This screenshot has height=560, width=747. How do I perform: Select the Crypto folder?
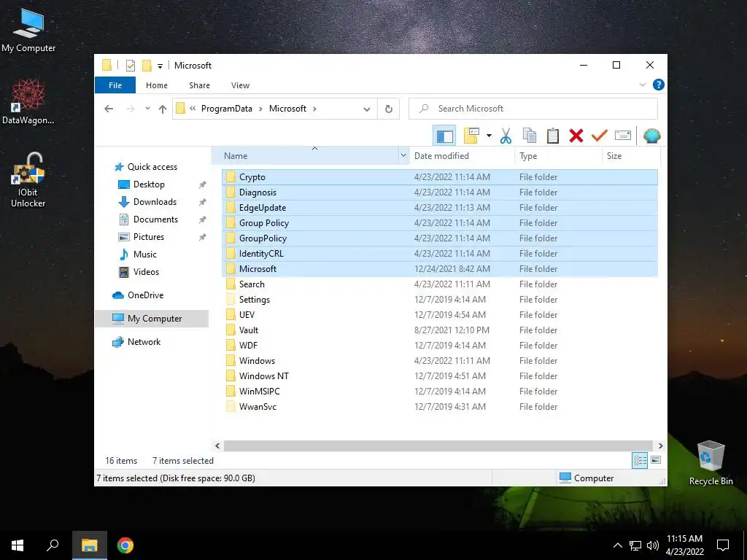(440, 177)
